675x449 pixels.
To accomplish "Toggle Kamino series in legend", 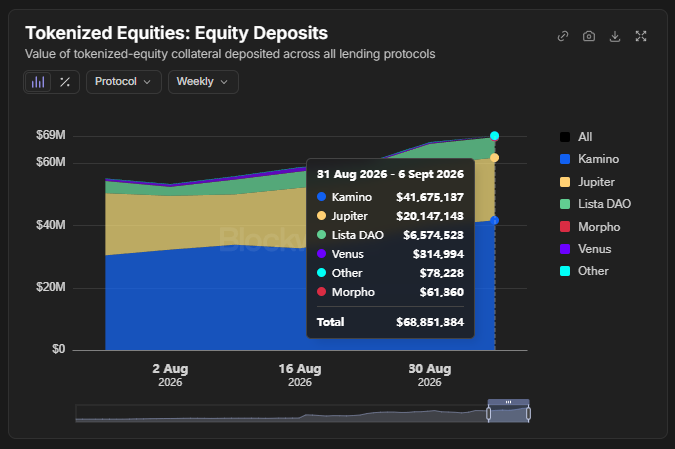I will [589, 159].
